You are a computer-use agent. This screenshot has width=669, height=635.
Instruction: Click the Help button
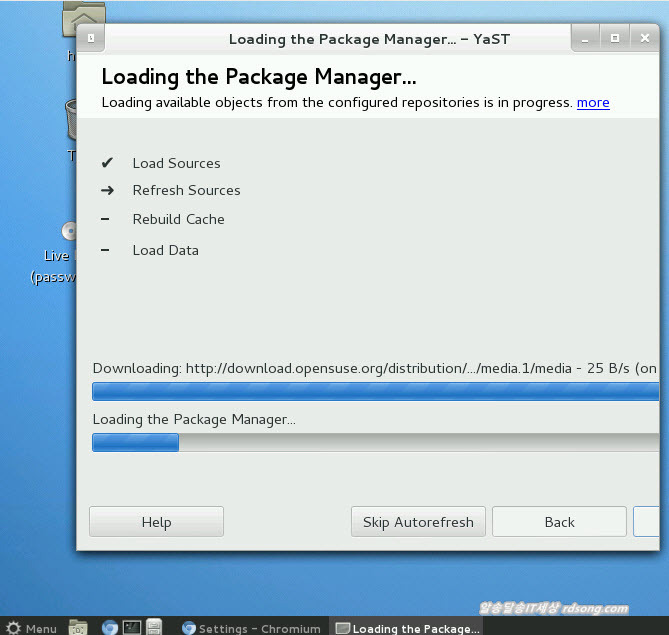(156, 522)
